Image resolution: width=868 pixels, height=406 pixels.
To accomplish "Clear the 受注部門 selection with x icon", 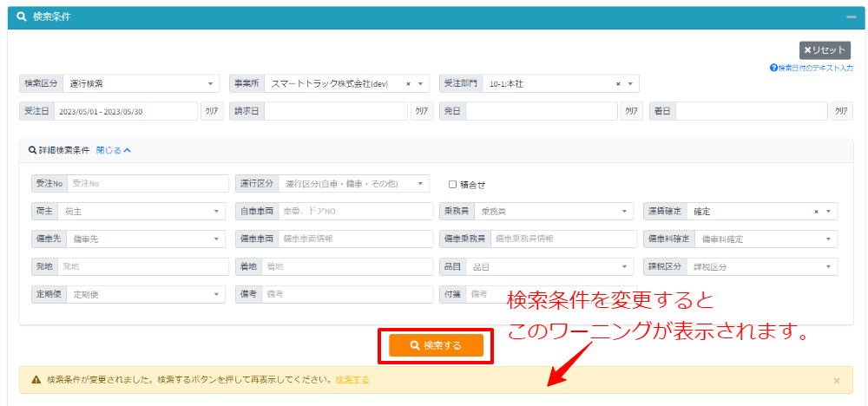I will tap(618, 84).
